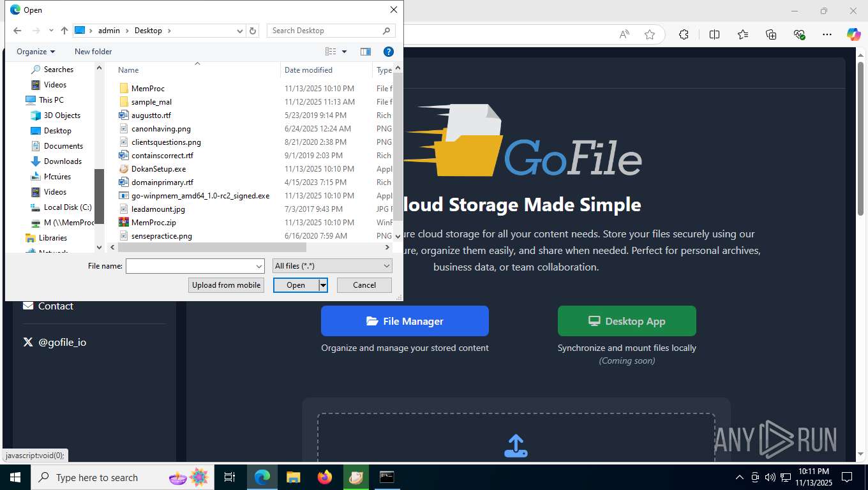
Task: Select sensepractice.png file
Action: (161, 236)
